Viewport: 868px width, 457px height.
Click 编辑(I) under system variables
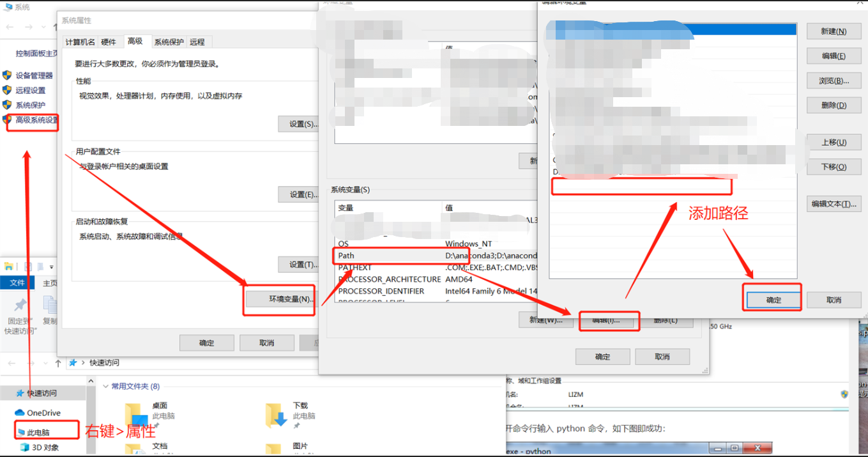[607, 320]
